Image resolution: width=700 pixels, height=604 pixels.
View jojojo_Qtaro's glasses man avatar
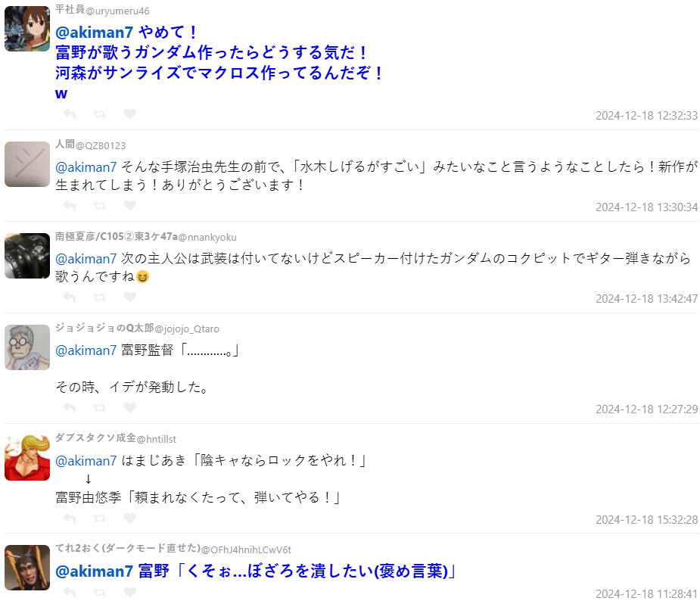[27, 347]
